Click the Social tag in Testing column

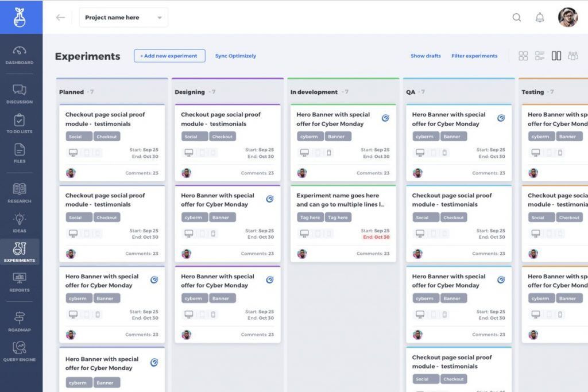pyautogui.click(x=541, y=218)
